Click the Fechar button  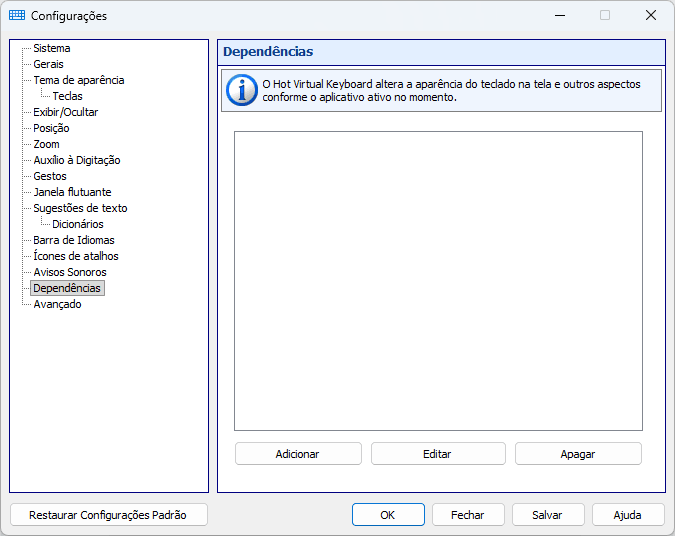[468, 515]
